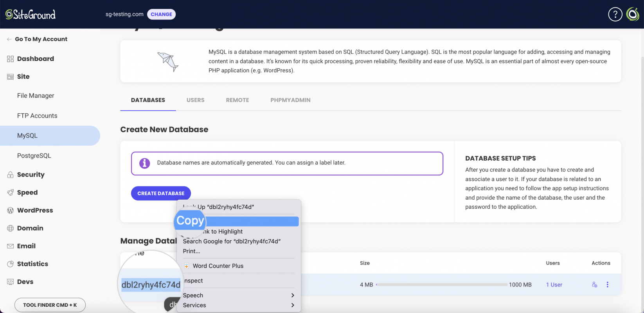Select Copy Link to Highlight entry
644x313 pixels.
tap(239, 232)
